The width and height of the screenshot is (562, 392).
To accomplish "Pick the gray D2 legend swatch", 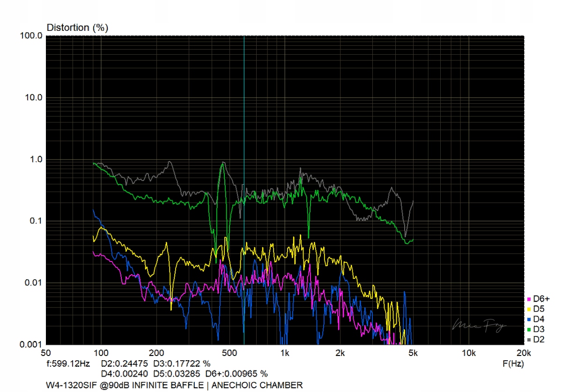I will click(529, 340).
